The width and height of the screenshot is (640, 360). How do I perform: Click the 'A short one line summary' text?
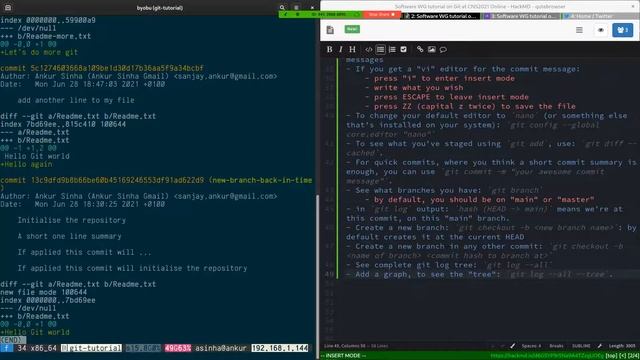69,236
